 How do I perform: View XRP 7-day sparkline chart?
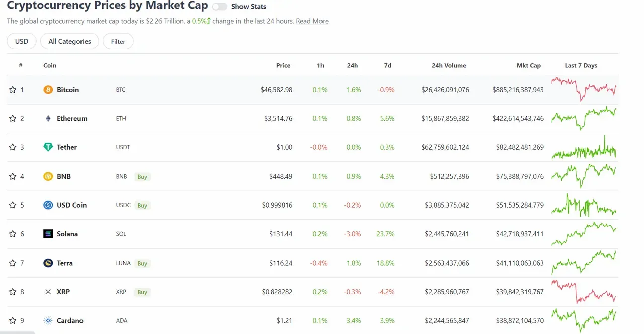tap(584, 292)
